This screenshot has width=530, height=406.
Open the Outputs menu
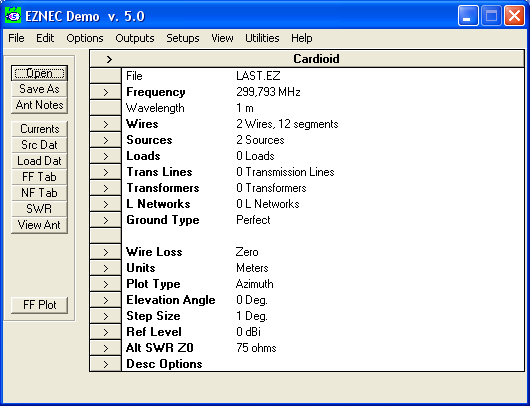coord(135,38)
